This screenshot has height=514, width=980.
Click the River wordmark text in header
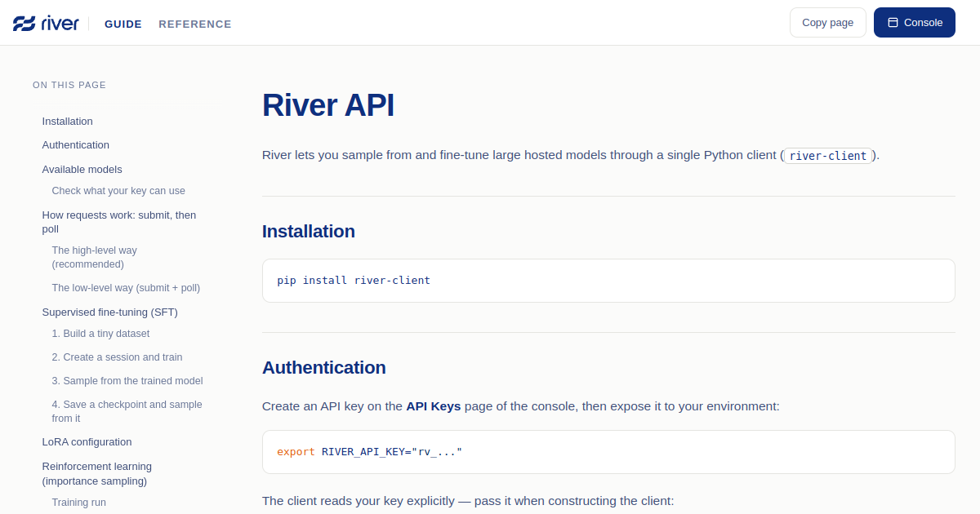(x=60, y=24)
